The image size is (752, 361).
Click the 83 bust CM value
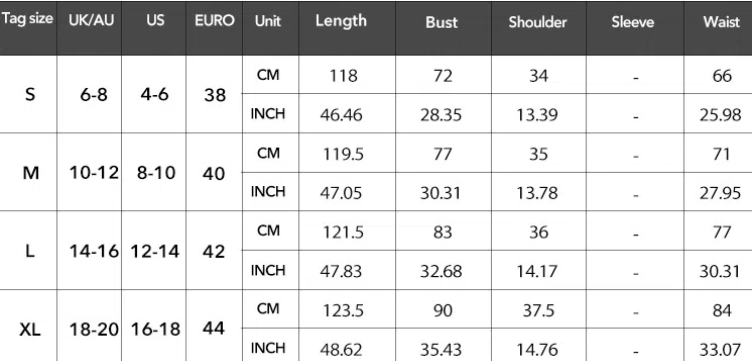click(442, 233)
